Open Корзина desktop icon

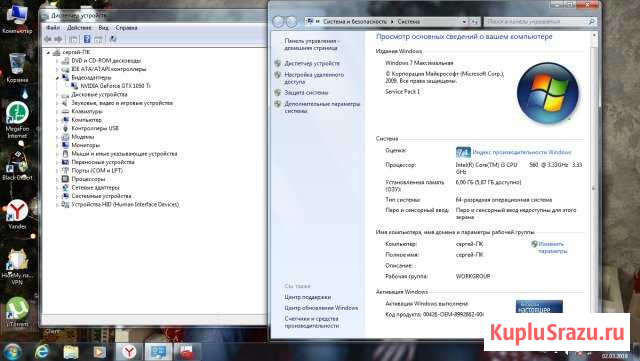tap(17, 68)
